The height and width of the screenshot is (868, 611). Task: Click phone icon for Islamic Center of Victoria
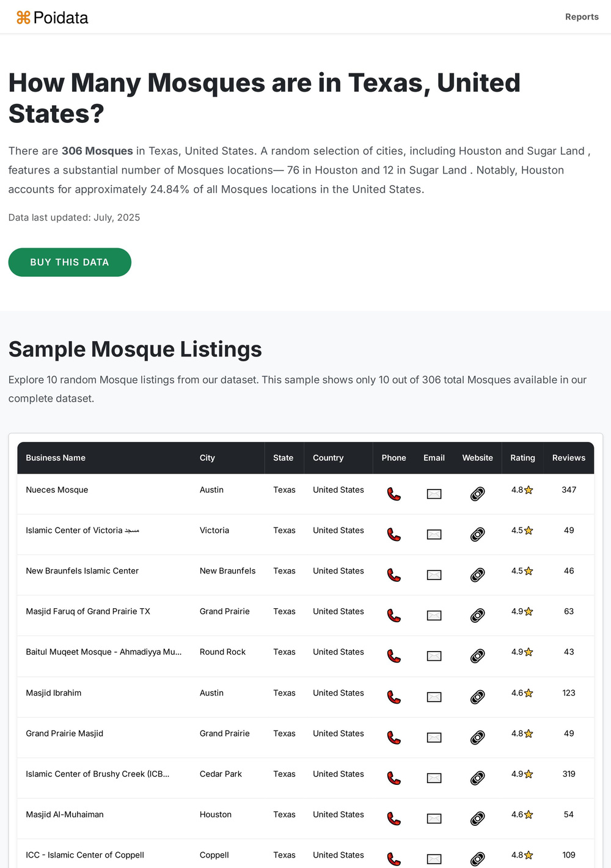tap(394, 534)
